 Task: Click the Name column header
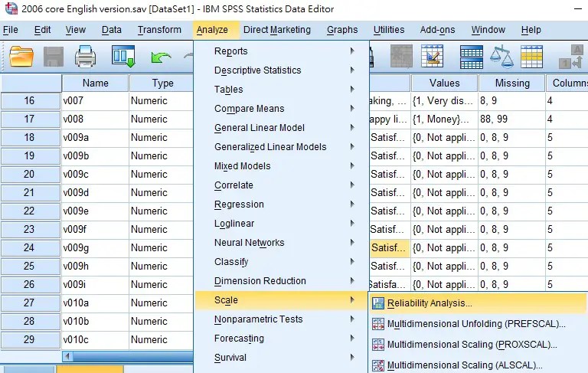click(x=95, y=83)
